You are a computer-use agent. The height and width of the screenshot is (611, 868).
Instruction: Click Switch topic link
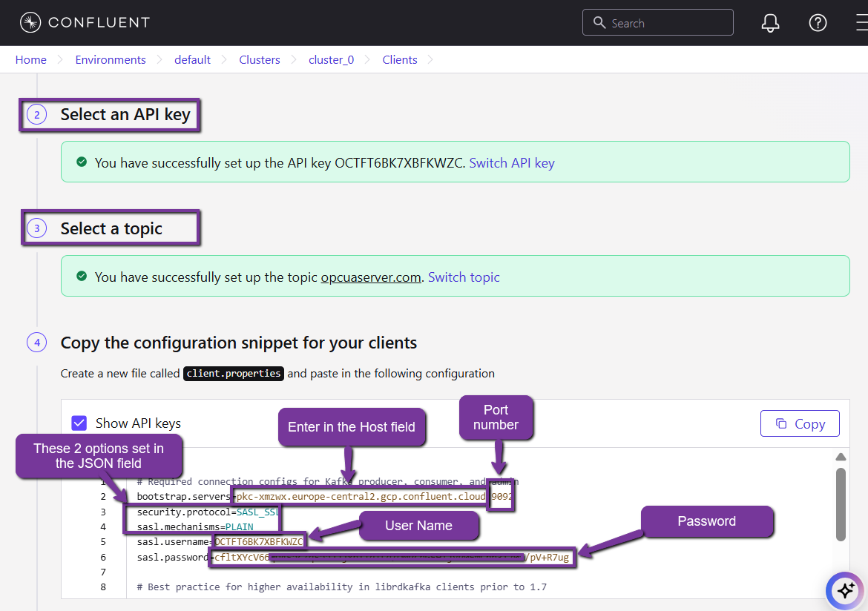[x=464, y=277]
